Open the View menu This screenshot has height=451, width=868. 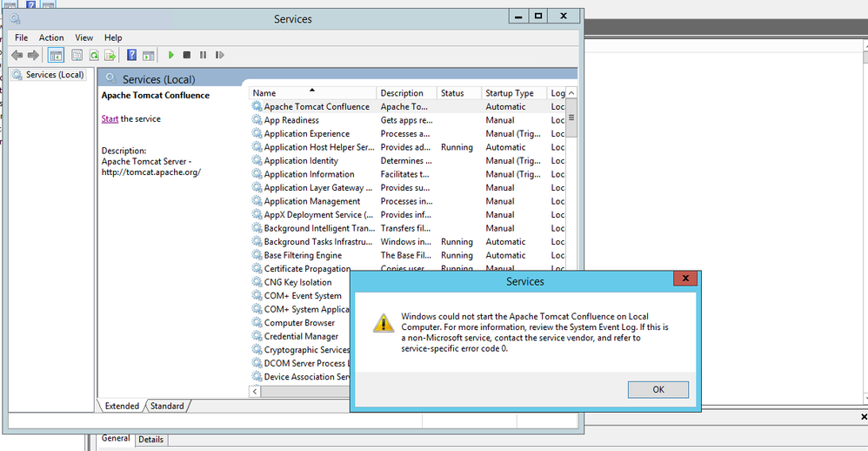(x=83, y=37)
